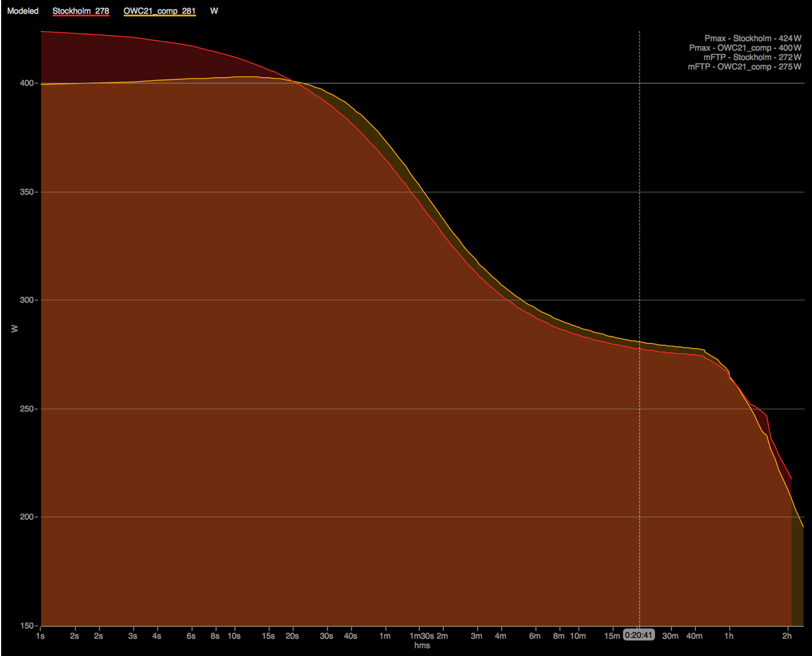Click the mFTP - OWC21_comp - 275 W annotation
812x656 pixels.
coord(744,66)
